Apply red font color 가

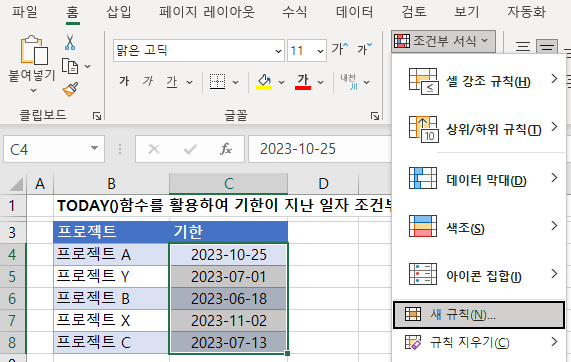tap(303, 82)
